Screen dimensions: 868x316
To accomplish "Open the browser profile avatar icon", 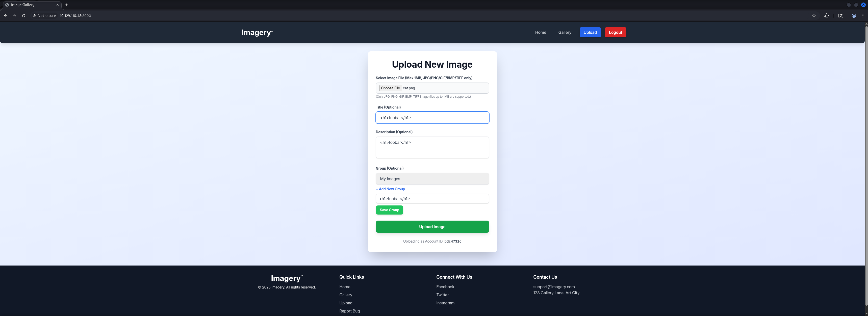I will tap(854, 15).
